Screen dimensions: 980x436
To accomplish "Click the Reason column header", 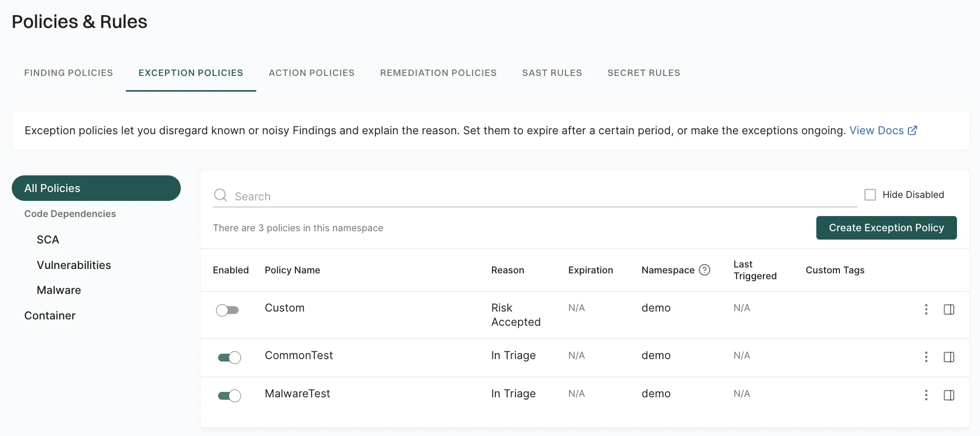I will pyautogui.click(x=508, y=270).
